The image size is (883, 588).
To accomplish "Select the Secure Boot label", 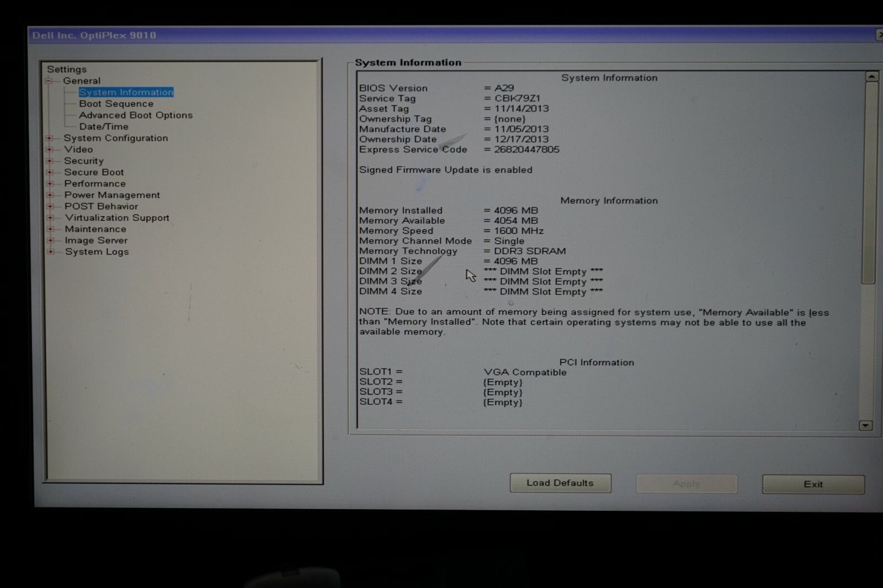I will (94, 172).
